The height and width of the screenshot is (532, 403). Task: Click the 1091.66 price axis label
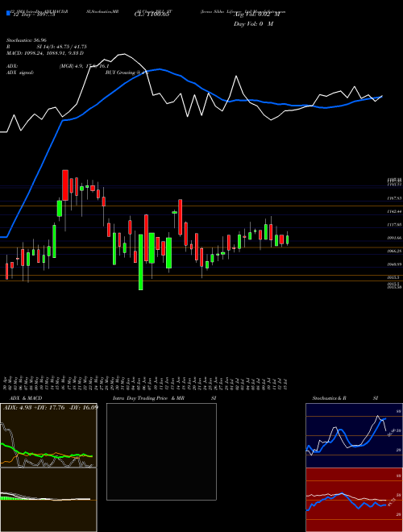tap(394, 238)
